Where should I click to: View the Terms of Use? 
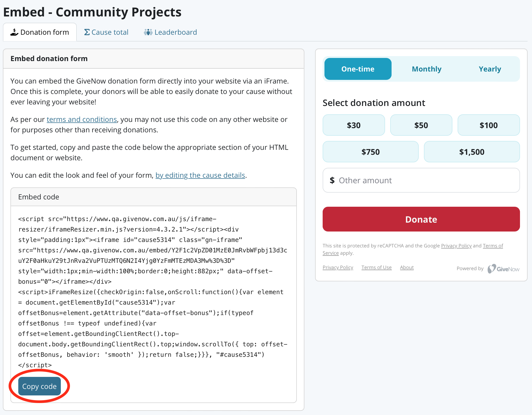376,267
